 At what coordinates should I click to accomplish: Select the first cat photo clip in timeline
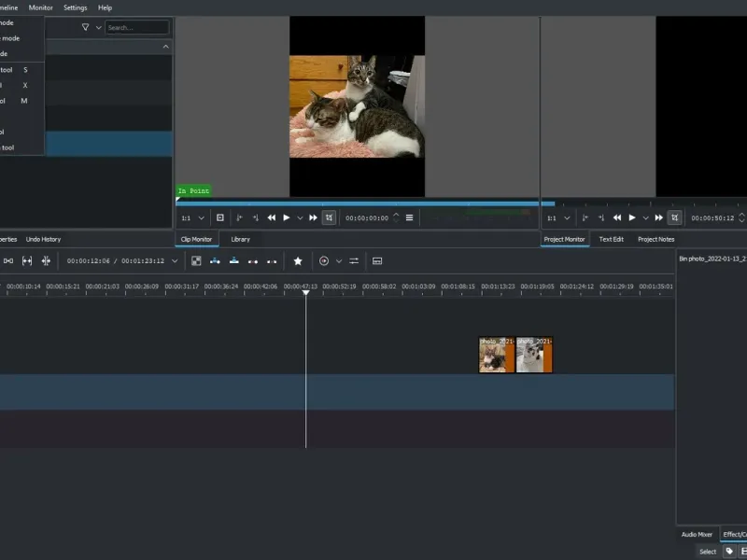(497, 355)
